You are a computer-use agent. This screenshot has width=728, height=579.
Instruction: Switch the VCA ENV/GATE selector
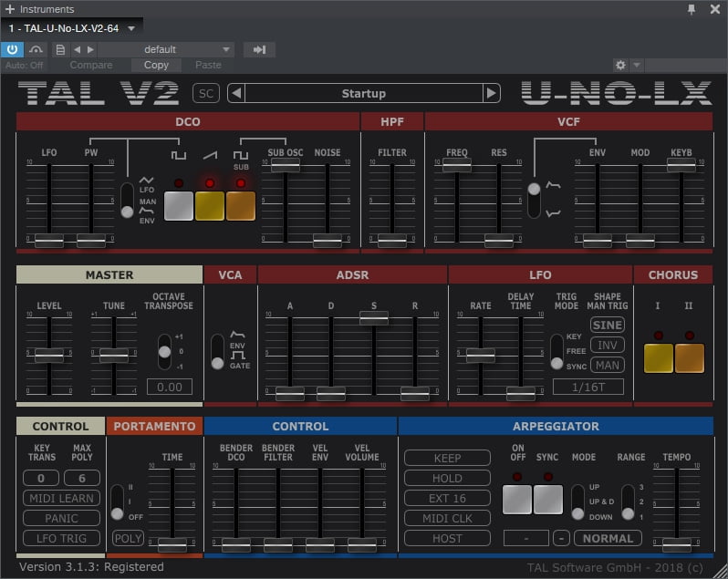point(217,352)
